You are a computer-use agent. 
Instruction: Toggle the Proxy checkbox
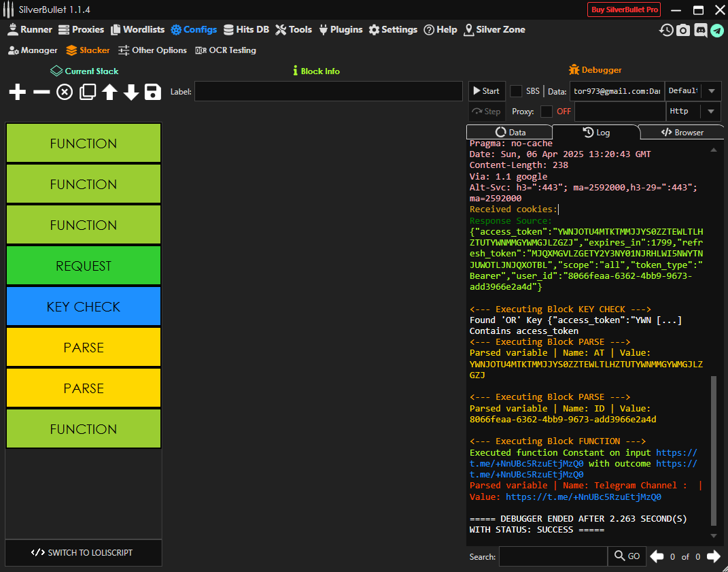(547, 112)
